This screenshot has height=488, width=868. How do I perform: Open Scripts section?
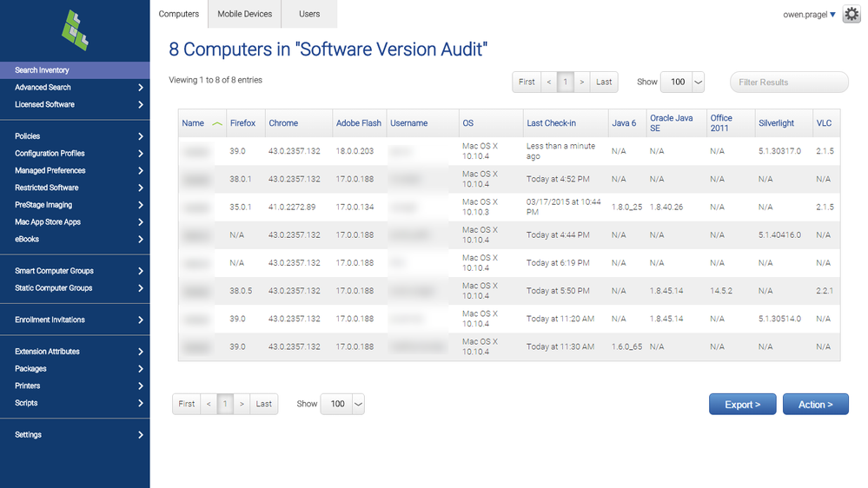pos(75,403)
